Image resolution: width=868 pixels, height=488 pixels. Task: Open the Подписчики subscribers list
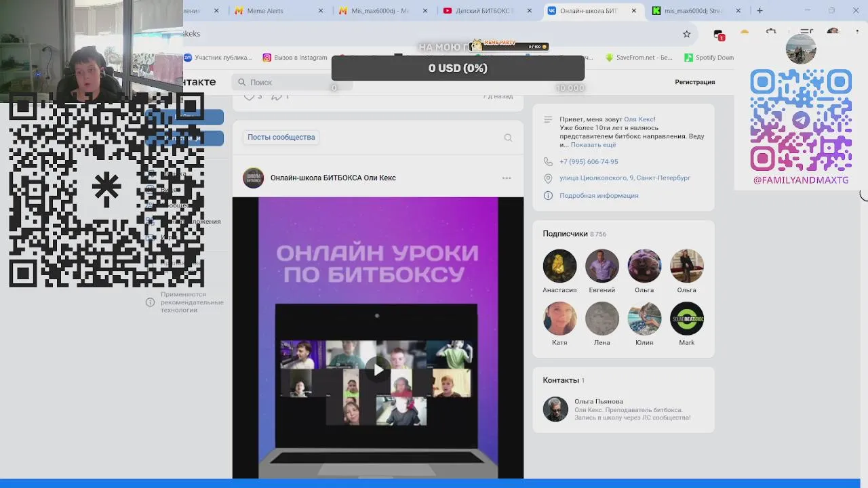tap(574, 234)
